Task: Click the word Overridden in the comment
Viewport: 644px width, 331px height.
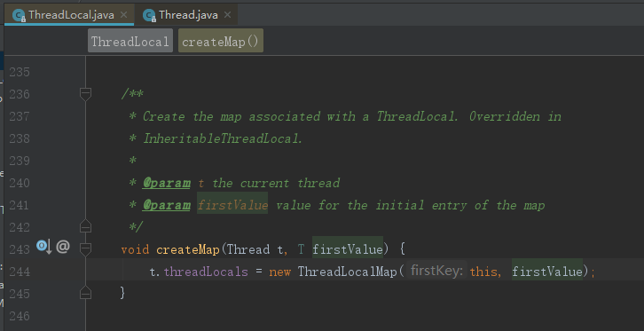Action: tap(505, 116)
